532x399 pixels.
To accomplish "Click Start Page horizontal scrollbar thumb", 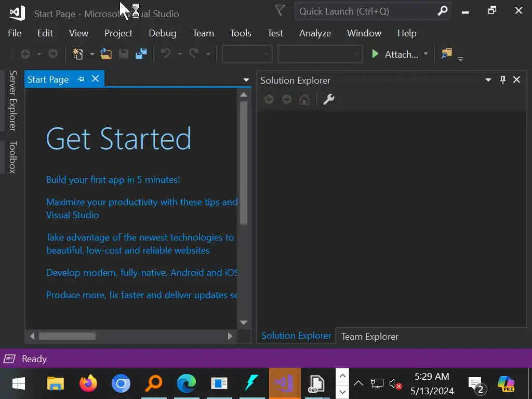I will click(x=67, y=336).
